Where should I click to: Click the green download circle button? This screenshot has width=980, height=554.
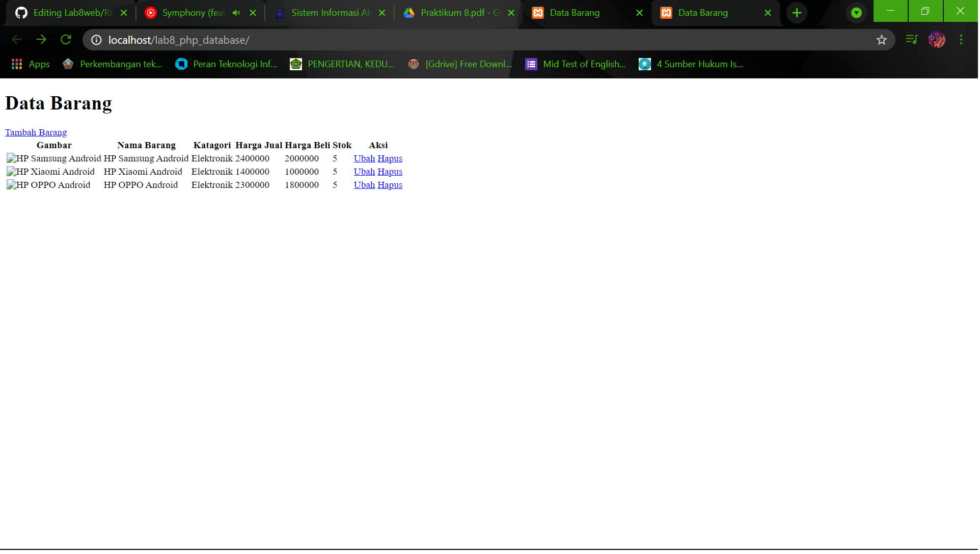(856, 13)
